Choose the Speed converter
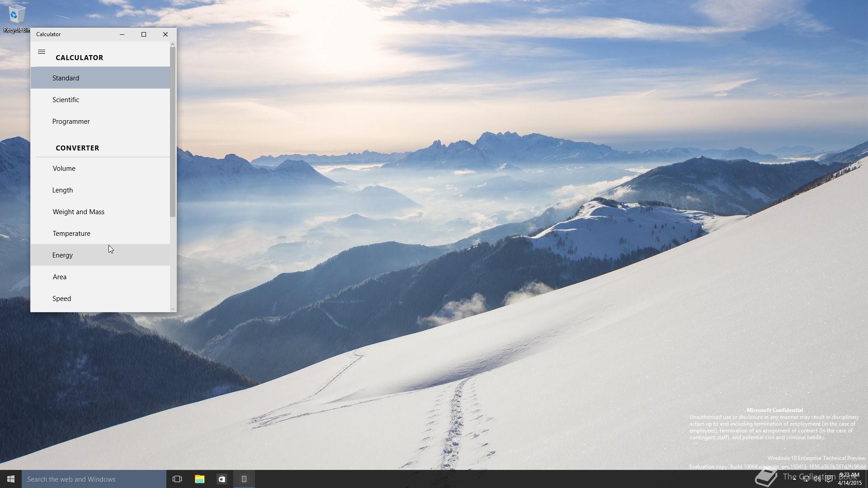The height and width of the screenshot is (488, 868). [x=100, y=298]
